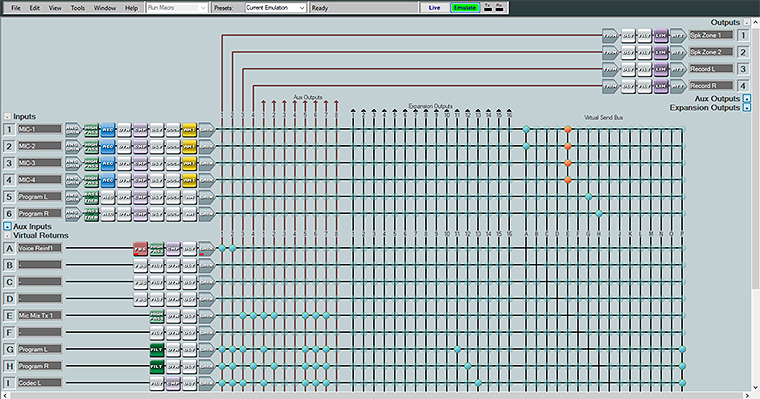Toggle crosspoint of MIC-1 to virtual send bus A
This screenshot has height=399, width=760.
click(526, 129)
